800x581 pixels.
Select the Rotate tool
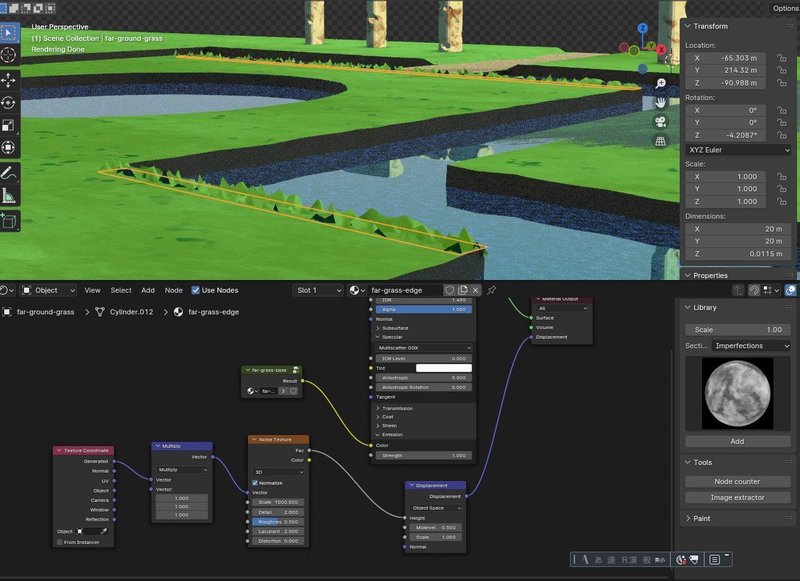9,103
